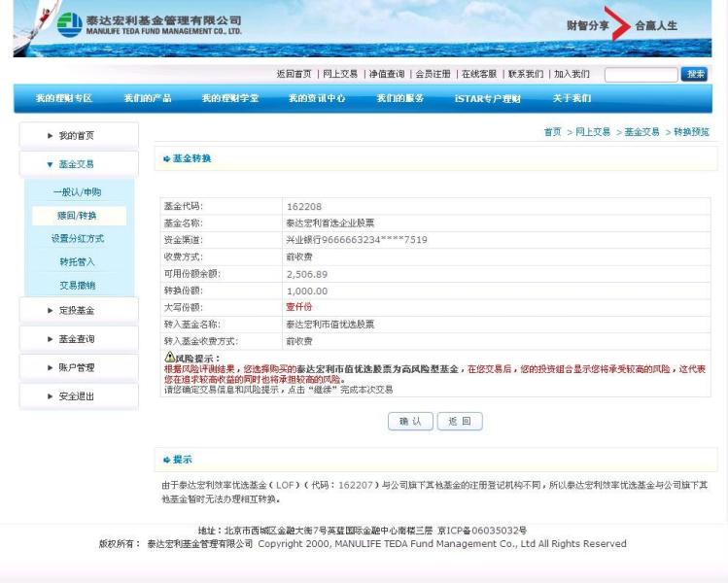Screen dimensions: 728x583
Task: Click the Manulife Teda company logo
Action: 149,24
